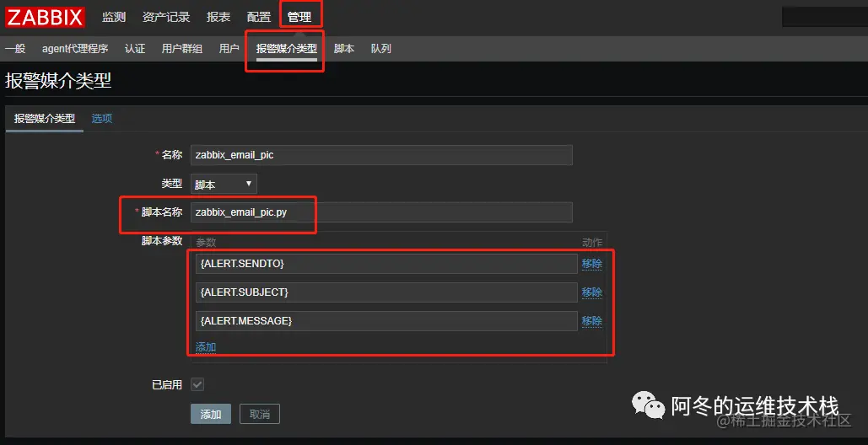This screenshot has width=868, height=445.
Task: Select the 报警媒介类型 form tab
Action: pyautogui.click(x=45, y=119)
